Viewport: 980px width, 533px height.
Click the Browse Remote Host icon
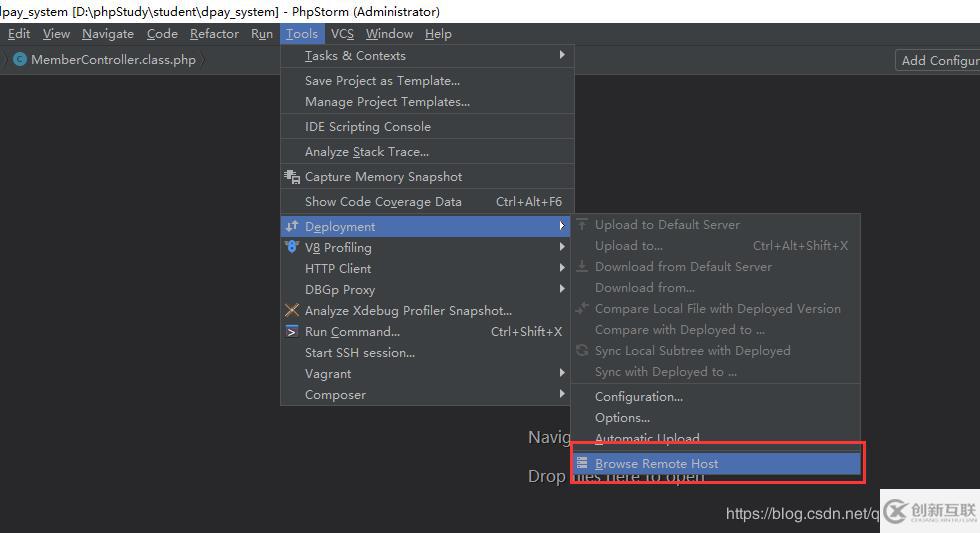(582, 463)
